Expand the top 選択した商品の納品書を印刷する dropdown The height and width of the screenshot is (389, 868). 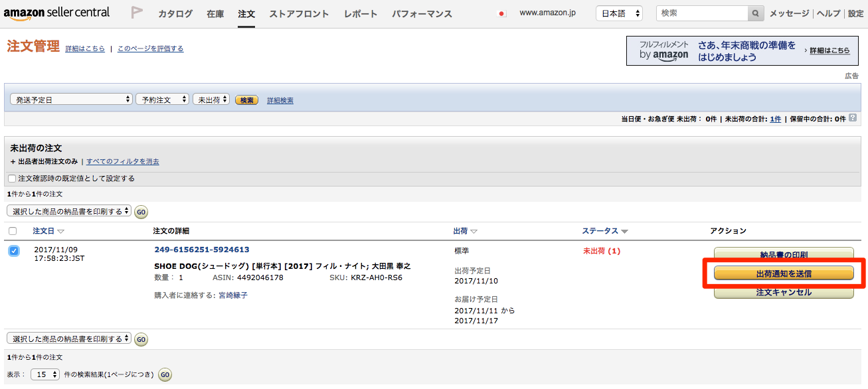click(x=69, y=211)
